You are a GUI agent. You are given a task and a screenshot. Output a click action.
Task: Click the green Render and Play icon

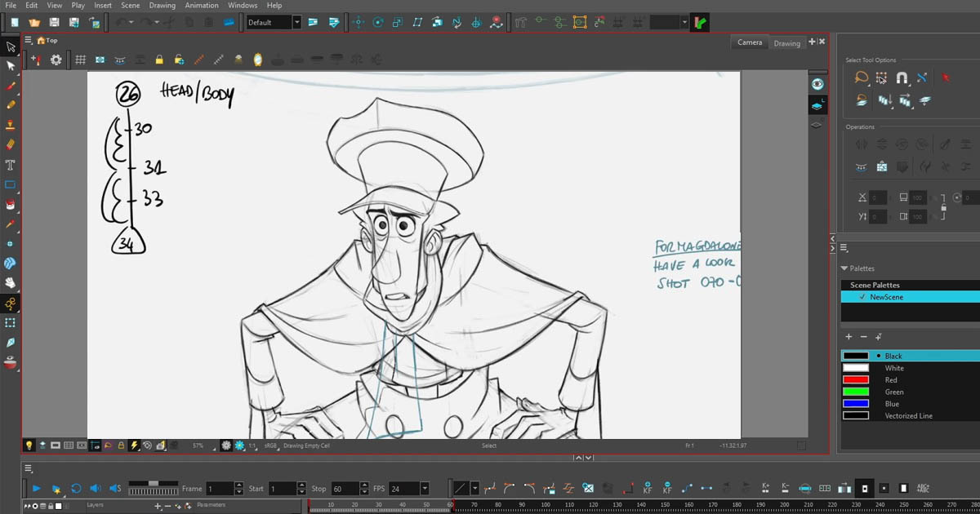tap(700, 22)
